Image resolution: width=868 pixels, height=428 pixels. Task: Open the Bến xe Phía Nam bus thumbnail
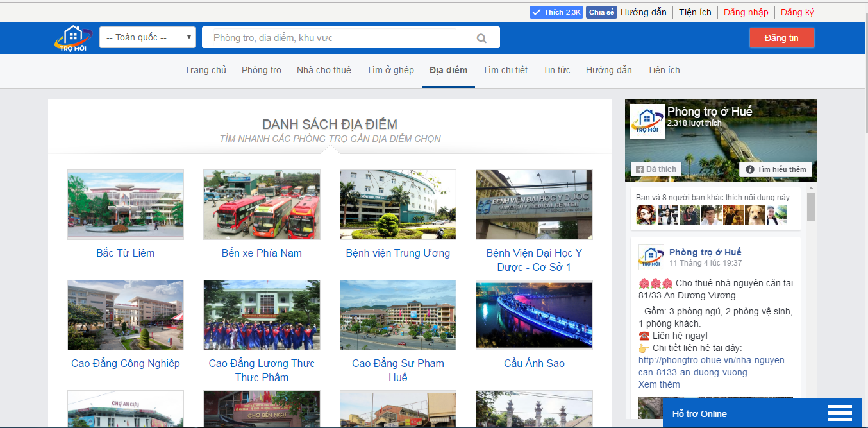262,205
